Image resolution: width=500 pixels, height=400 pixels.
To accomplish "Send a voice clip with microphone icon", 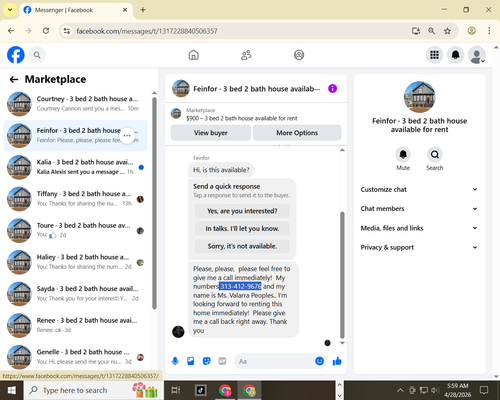I will 175,361.
